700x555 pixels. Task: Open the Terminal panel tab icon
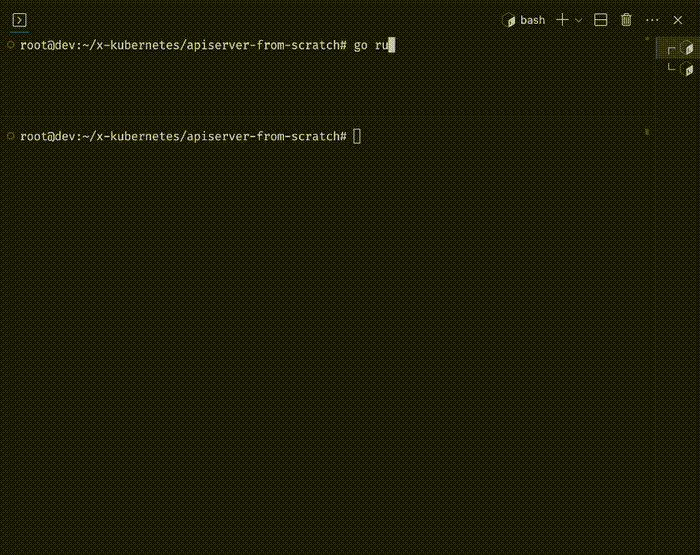point(19,20)
